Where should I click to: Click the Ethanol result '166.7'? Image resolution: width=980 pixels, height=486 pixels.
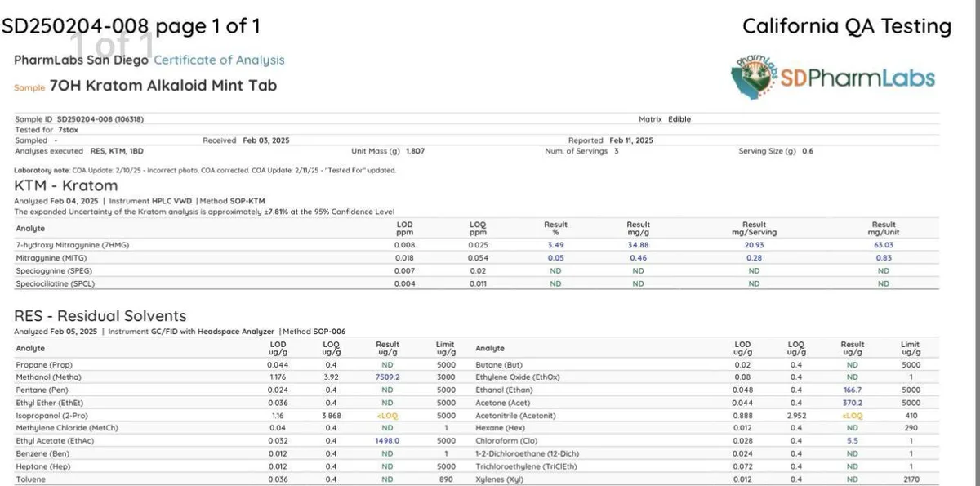853,390
